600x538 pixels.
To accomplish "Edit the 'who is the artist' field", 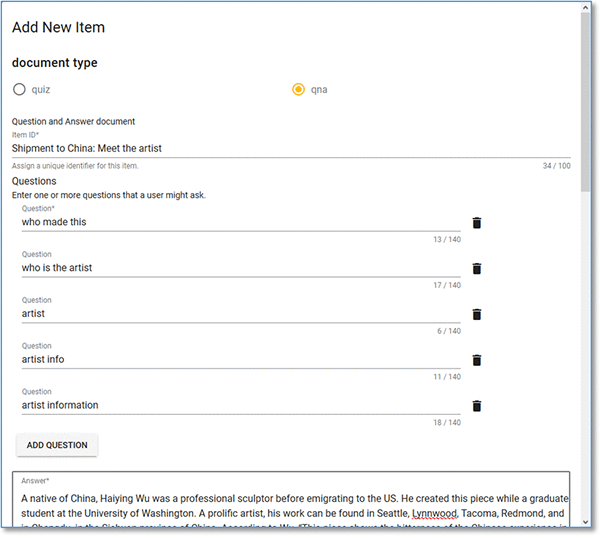I will tap(241, 268).
